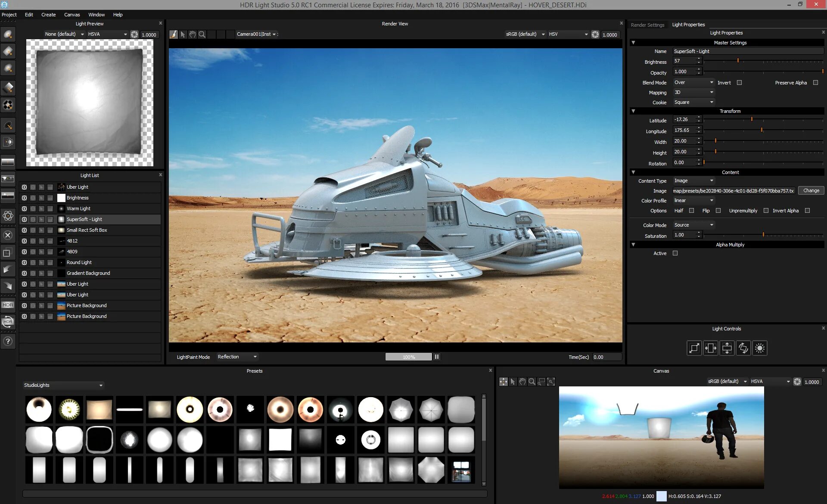Pause the Render View progress
827x504 pixels.
(x=437, y=357)
